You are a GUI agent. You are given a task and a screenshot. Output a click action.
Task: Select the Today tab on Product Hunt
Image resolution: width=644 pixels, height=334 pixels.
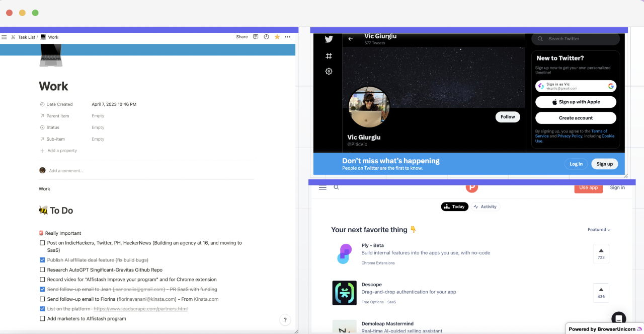455,207
